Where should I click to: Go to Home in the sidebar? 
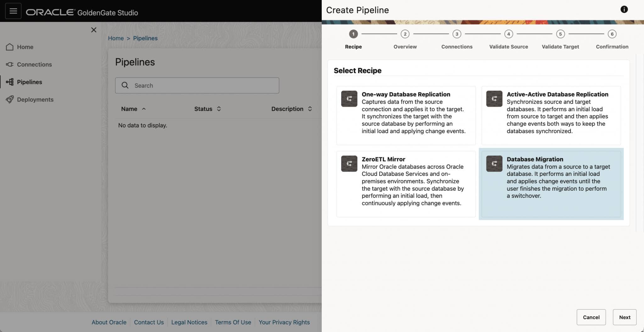pyautogui.click(x=25, y=47)
